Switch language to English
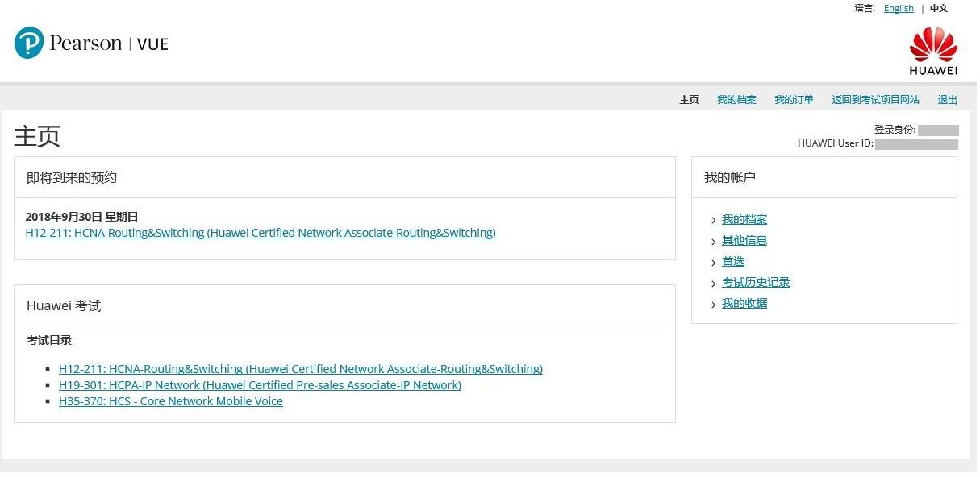The image size is (980, 477). [899, 8]
